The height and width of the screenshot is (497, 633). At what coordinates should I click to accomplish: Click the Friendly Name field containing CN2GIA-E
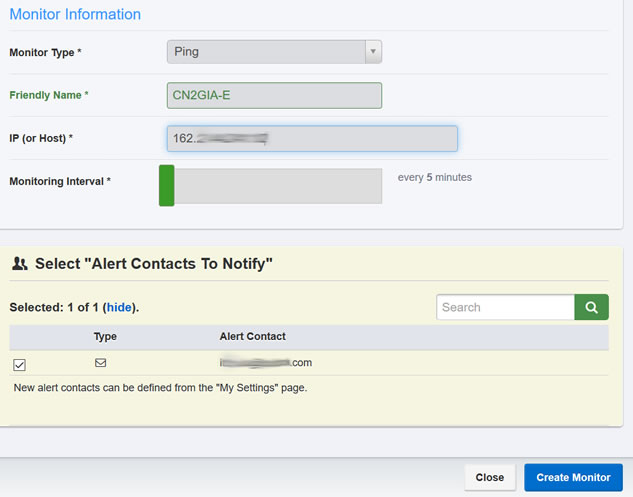[x=274, y=95]
